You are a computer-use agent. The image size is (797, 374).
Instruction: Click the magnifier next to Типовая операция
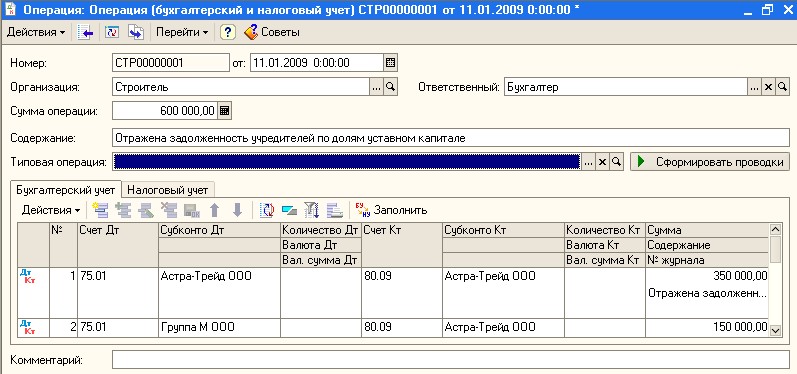coord(617,162)
